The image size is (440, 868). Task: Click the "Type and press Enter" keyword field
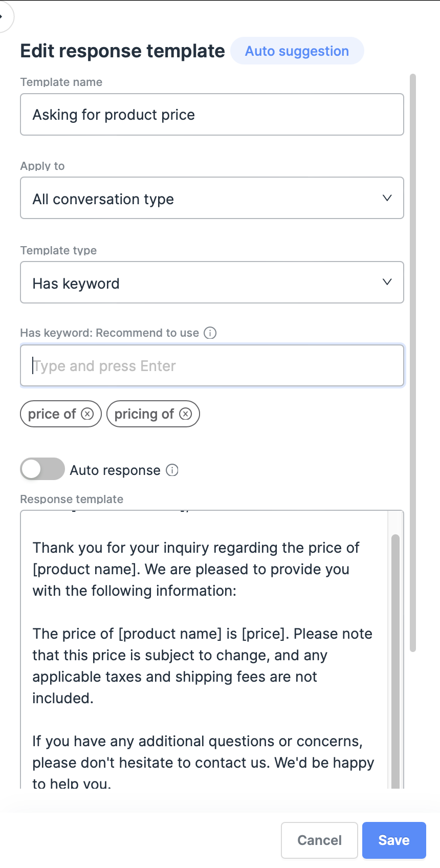coord(212,366)
